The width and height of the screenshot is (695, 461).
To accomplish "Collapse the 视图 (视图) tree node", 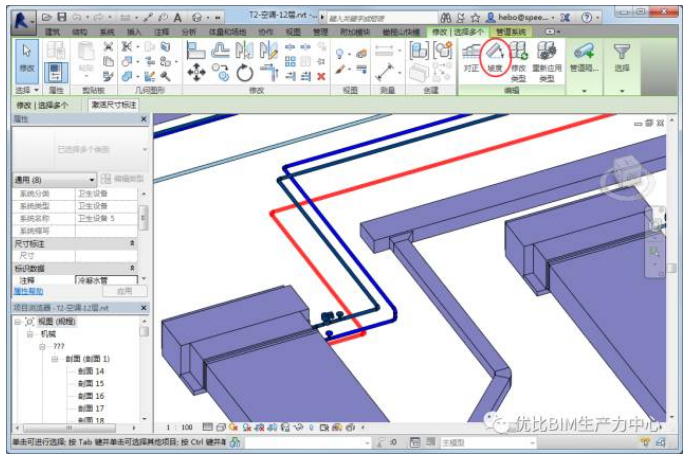I will tap(18, 322).
